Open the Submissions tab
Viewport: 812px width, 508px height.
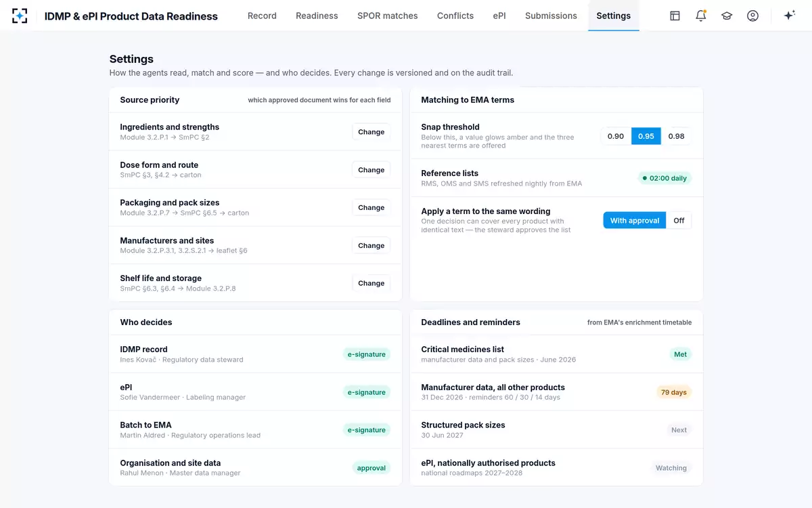[x=551, y=16]
